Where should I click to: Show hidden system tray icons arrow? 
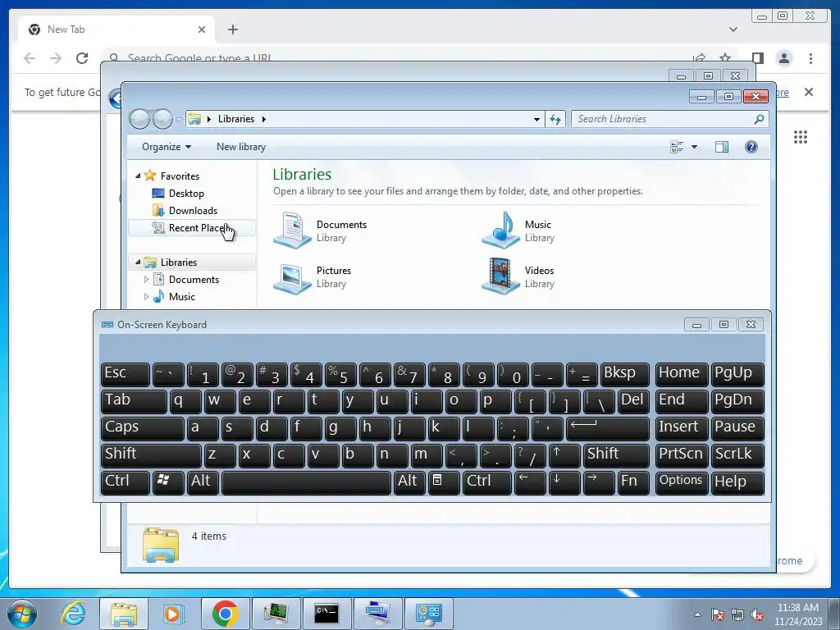pos(697,614)
